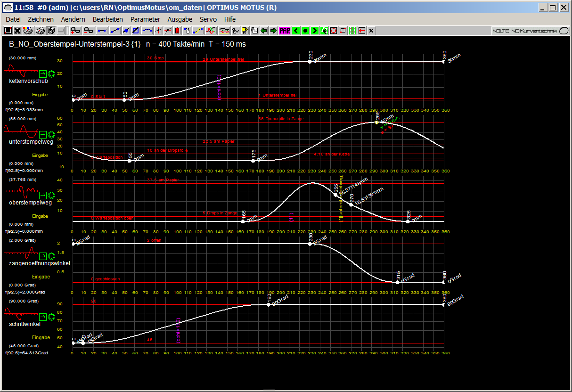Click the red arrow-to-left-bar toolbar icon
Viewport: 572px width, 392px height.
(361, 31)
